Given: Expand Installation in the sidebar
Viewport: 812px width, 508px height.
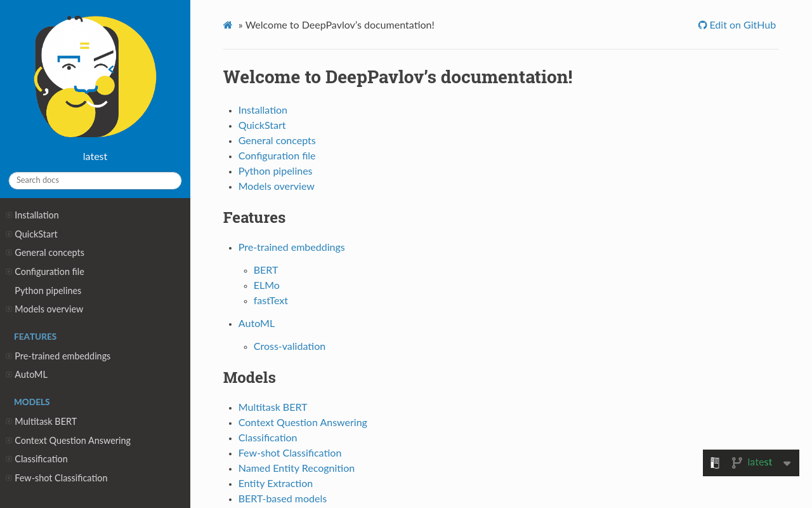Looking at the screenshot, I should pos(9,215).
